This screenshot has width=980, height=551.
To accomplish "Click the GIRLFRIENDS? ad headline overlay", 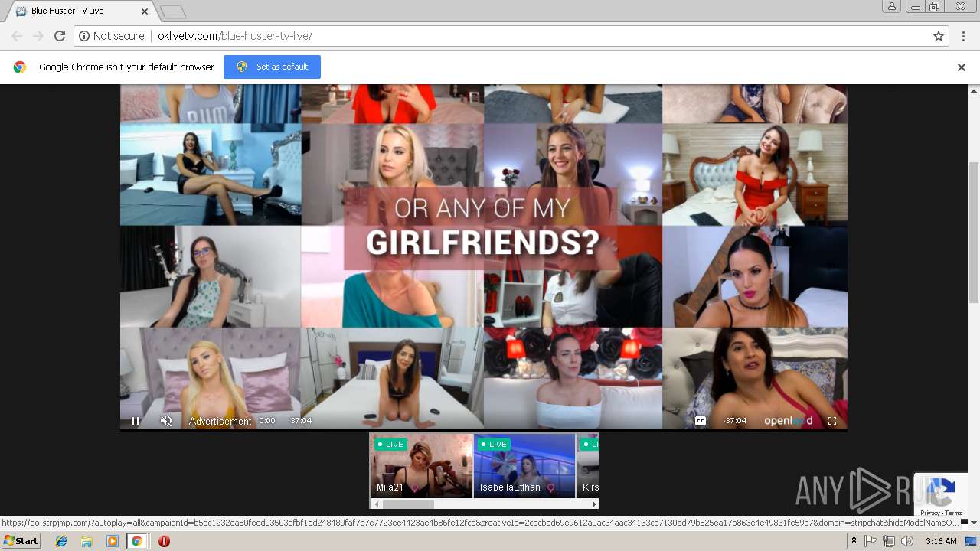I will (x=482, y=243).
